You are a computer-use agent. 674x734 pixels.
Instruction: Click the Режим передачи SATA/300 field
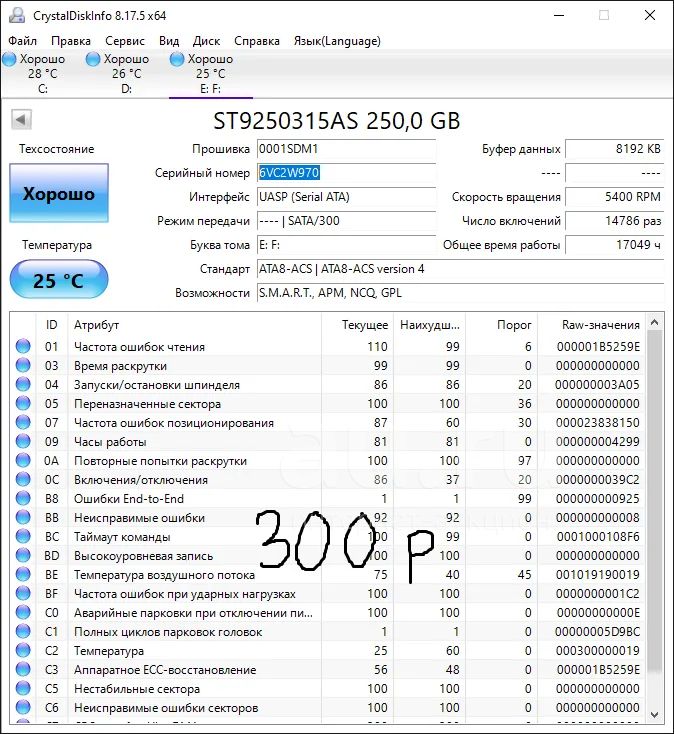click(346, 221)
